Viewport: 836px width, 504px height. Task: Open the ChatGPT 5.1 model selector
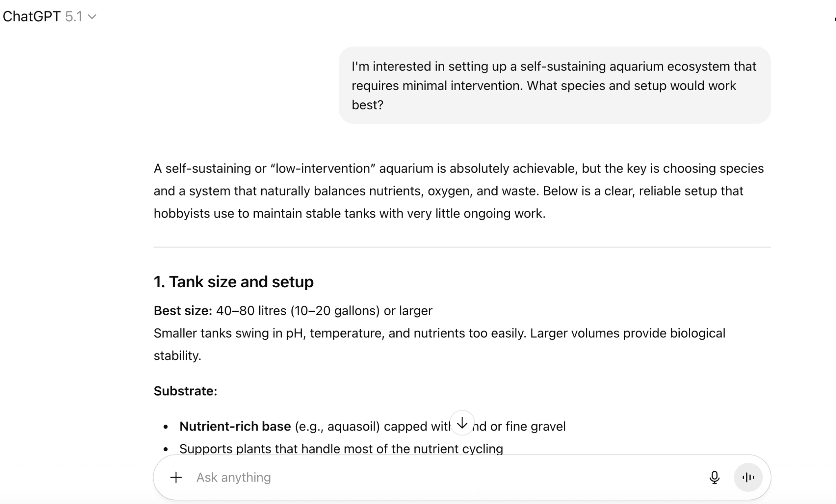[x=49, y=17]
